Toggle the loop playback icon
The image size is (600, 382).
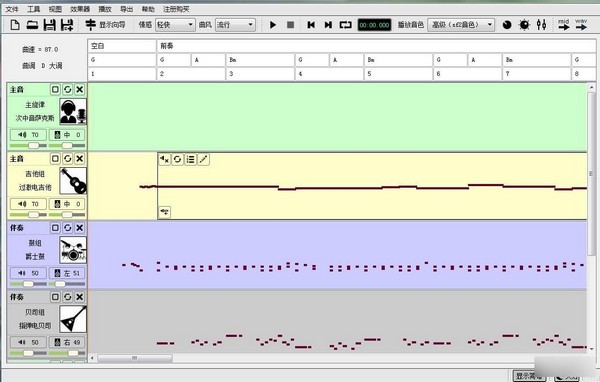click(346, 25)
